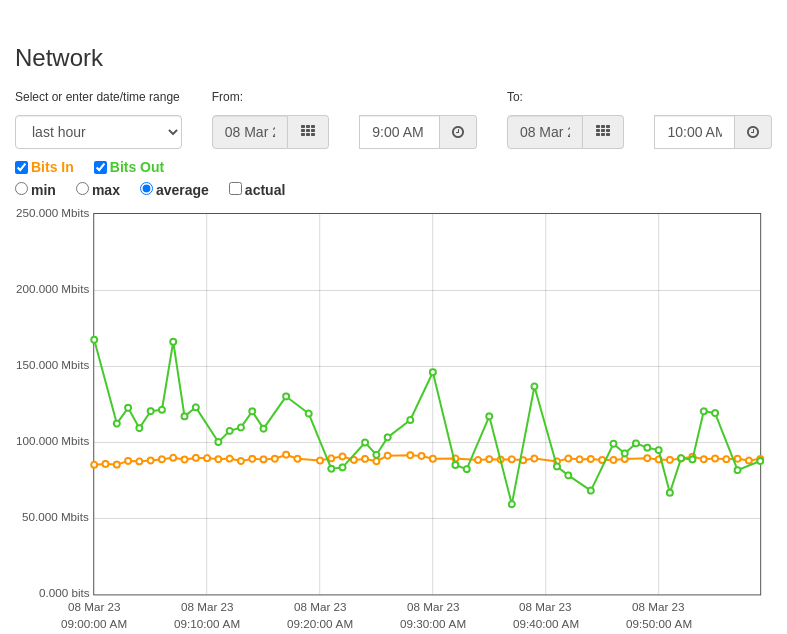Click the 10:00 AM time field
This screenshot has width=787, height=634.
695,132
